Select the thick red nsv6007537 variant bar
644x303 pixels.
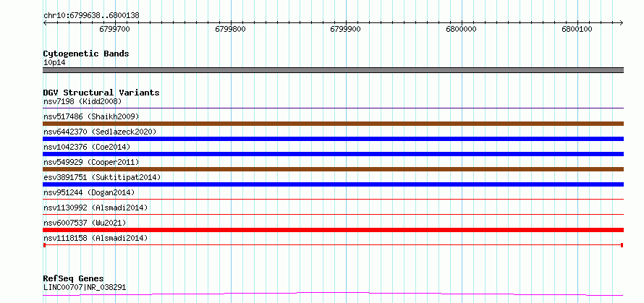333,230
